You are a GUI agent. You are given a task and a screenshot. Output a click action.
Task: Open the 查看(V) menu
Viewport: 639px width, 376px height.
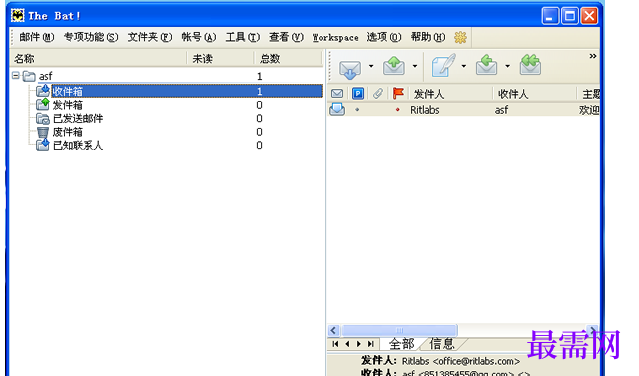pos(286,37)
